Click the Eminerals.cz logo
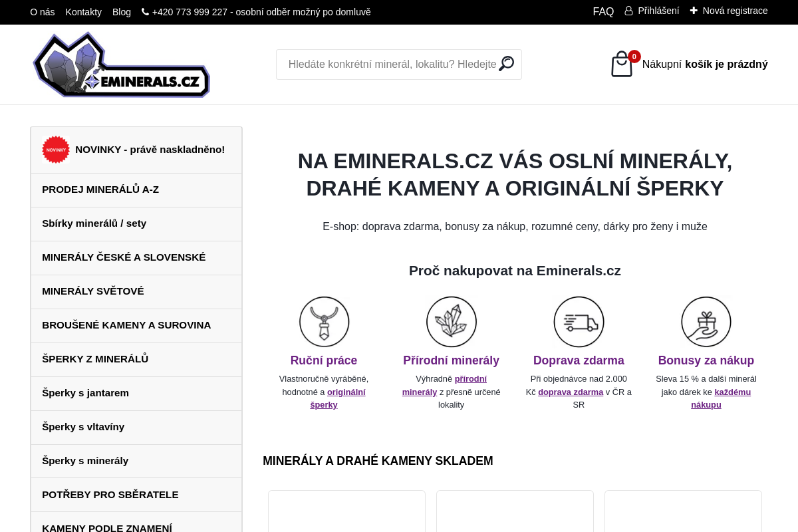The height and width of the screenshot is (532, 798). [x=121, y=65]
